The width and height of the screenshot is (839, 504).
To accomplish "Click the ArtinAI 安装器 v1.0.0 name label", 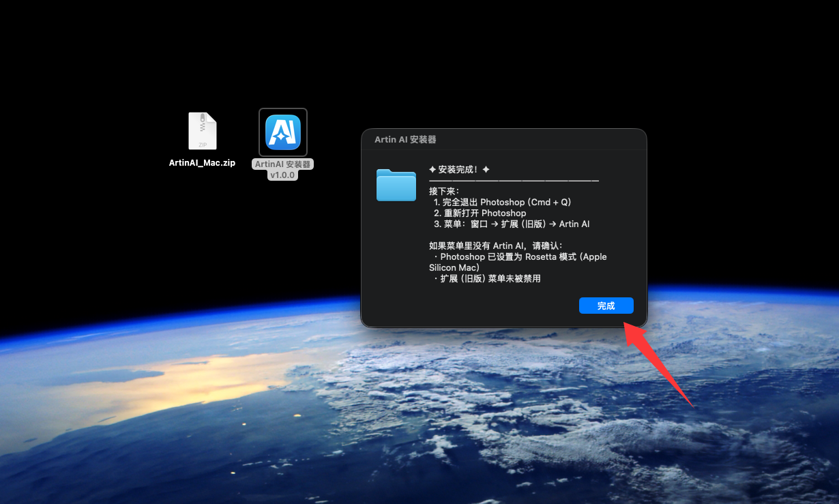I will [x=282, y=170].
